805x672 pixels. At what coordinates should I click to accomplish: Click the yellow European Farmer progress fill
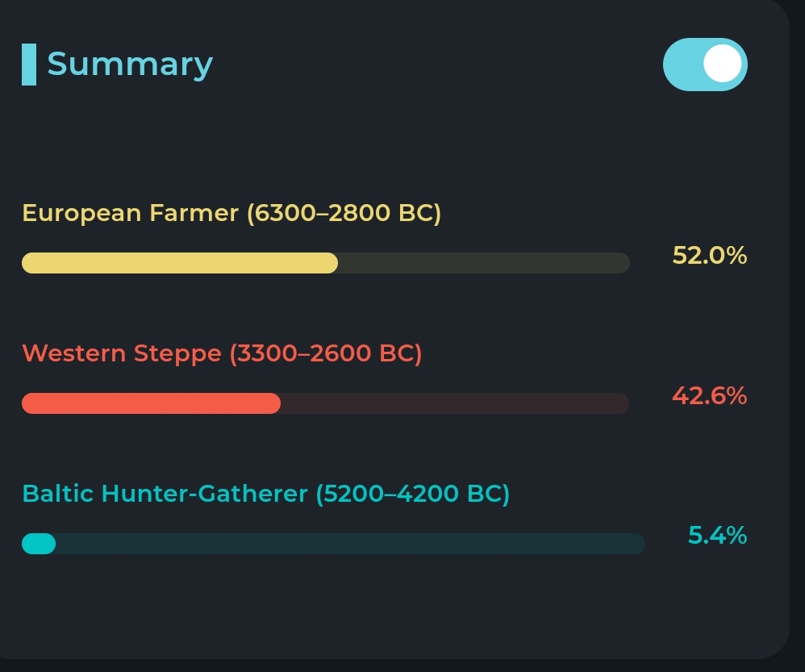coord(179,263)
